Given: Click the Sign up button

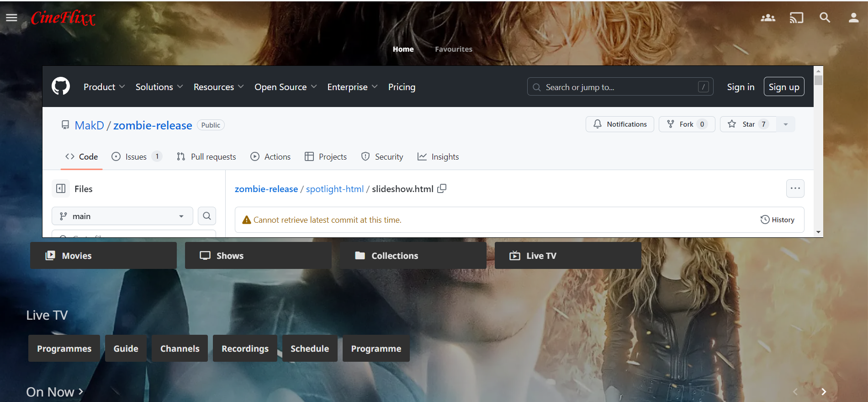Looking at the screenshot, I should click(x=784, y=87).
